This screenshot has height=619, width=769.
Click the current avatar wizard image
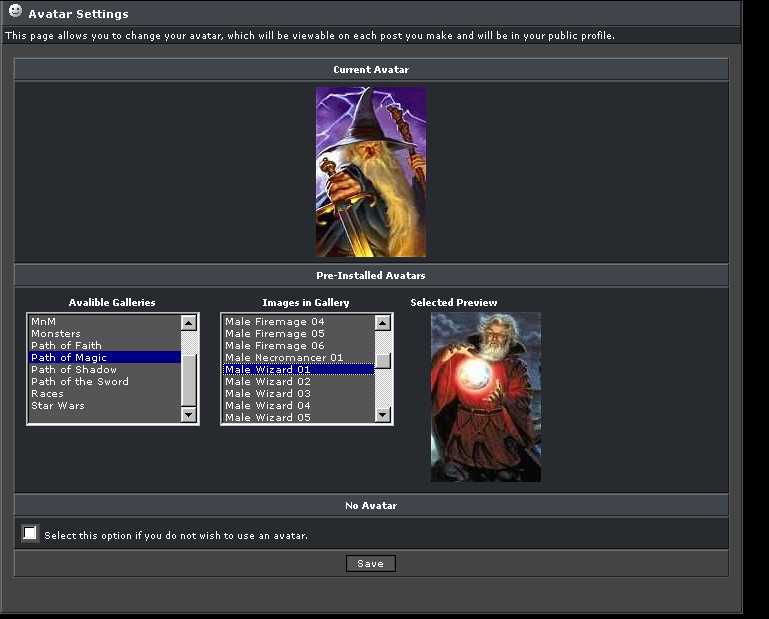click(x=371, y=172)
